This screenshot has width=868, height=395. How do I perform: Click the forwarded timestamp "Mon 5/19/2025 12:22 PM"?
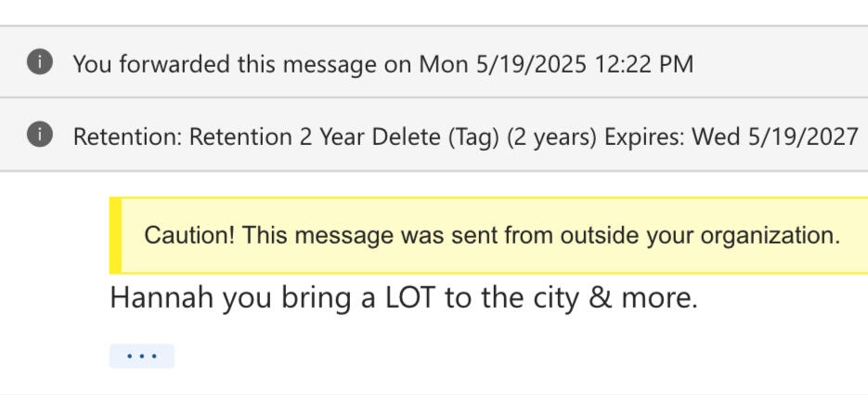pyautogui.click(x=555, y=64)
